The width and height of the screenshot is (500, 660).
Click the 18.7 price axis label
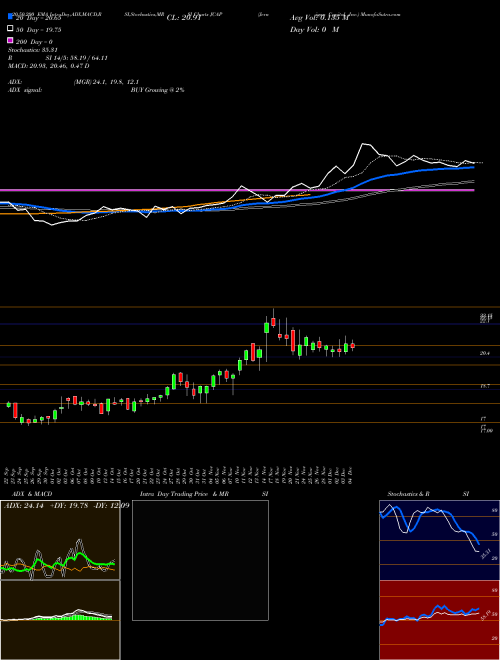click(x=485, y=386)
